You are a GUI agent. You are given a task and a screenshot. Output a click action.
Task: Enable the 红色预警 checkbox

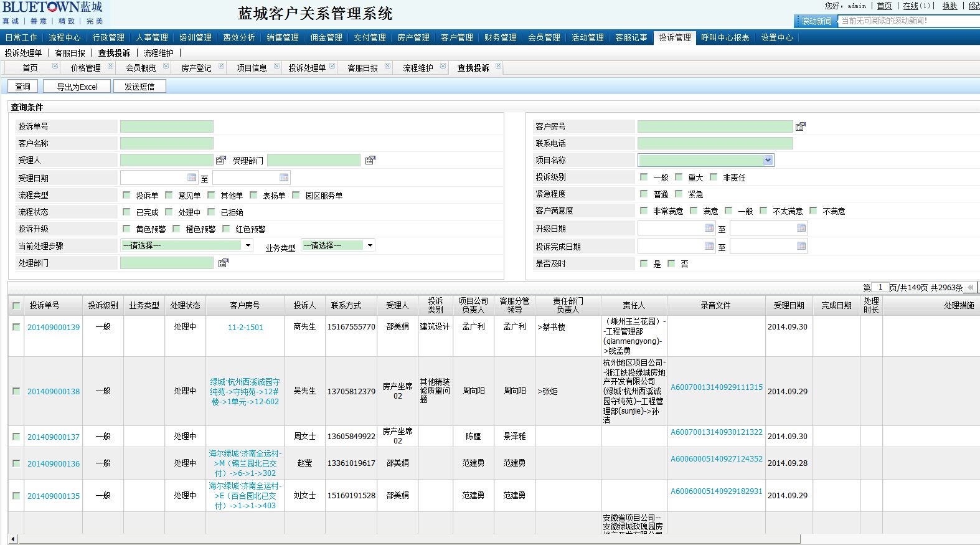point(226,229)
